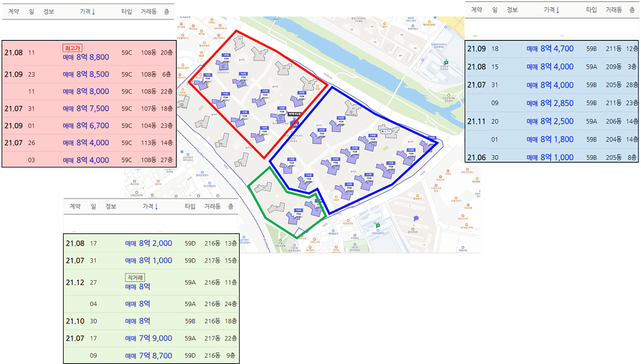Open the 110동 building marker

[x=264, y=130]
